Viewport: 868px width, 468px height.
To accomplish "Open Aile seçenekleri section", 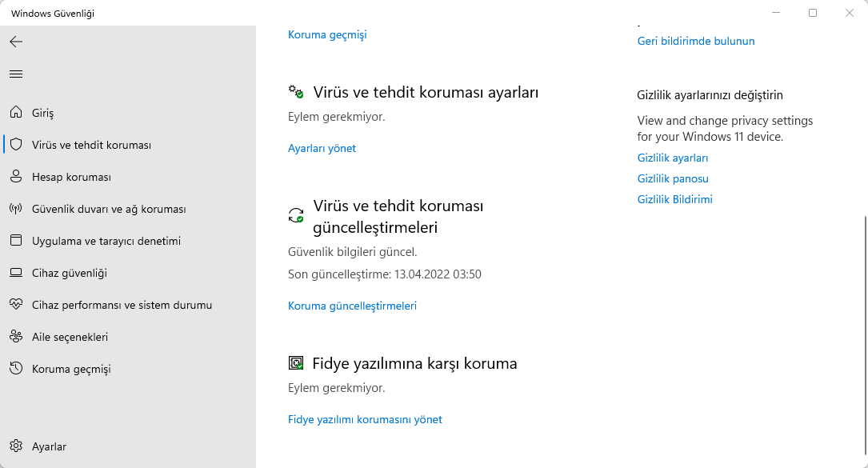I will pyautogui.click(x=70, y=337).
